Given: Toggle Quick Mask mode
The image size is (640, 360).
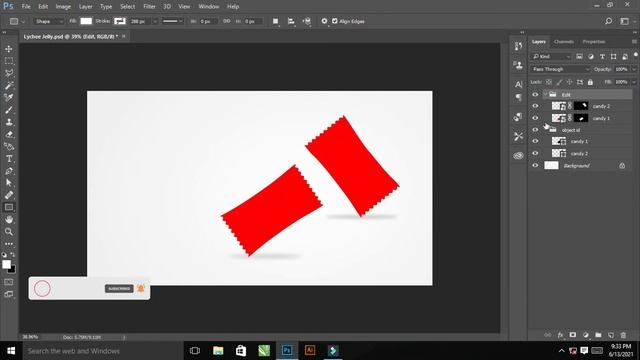Looking at the screenshot, I should pos(9,282).
